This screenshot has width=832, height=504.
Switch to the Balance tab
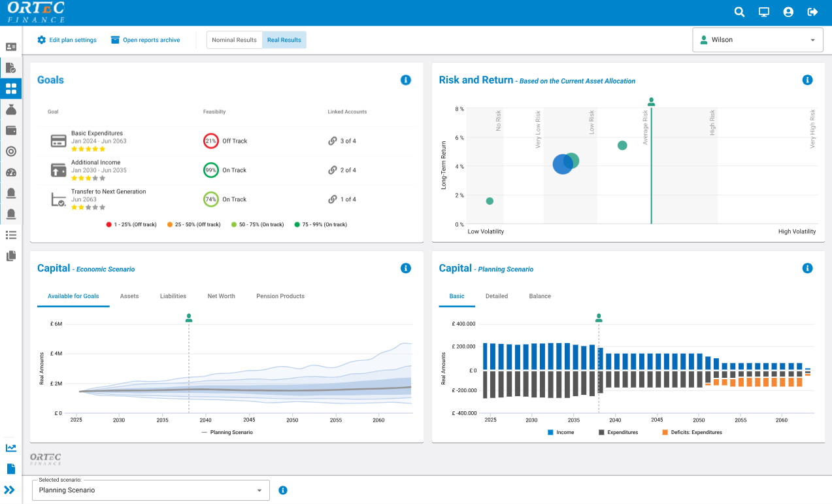540,296
